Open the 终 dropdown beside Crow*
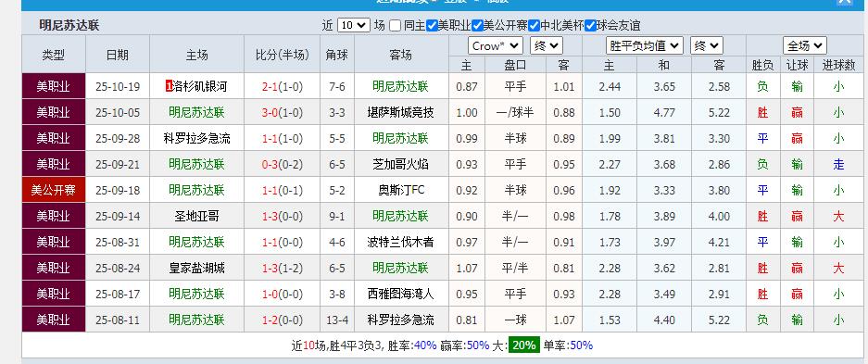Viewport: 868px width, 364px height. pos(546,46)
